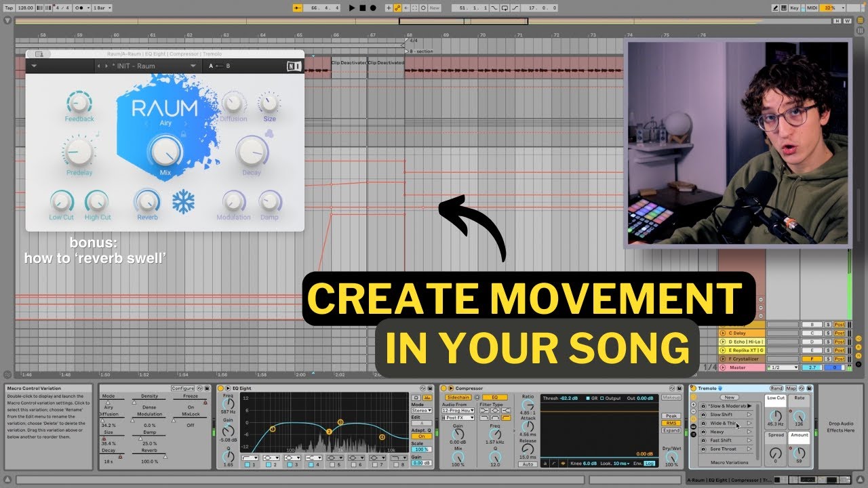Screen dimensions: 868x488
Task: Click the play icon on Master track
Action: (723, 368)
